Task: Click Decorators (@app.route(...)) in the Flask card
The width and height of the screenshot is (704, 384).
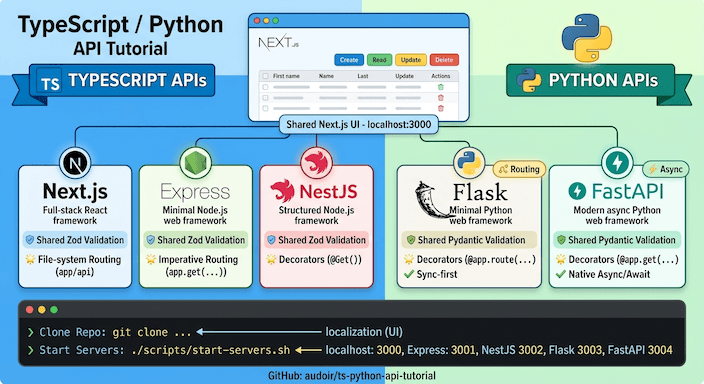Action: (476, 259)
